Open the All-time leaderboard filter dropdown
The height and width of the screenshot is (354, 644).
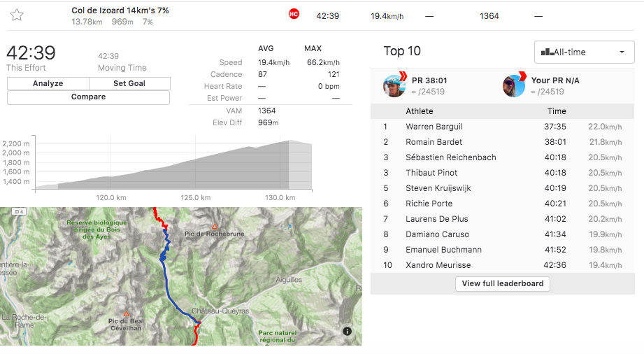[584, 52]
